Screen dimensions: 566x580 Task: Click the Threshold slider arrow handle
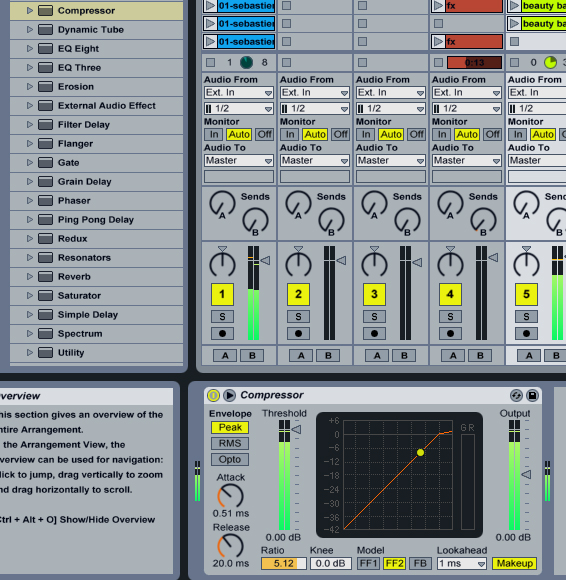(296, 429)
